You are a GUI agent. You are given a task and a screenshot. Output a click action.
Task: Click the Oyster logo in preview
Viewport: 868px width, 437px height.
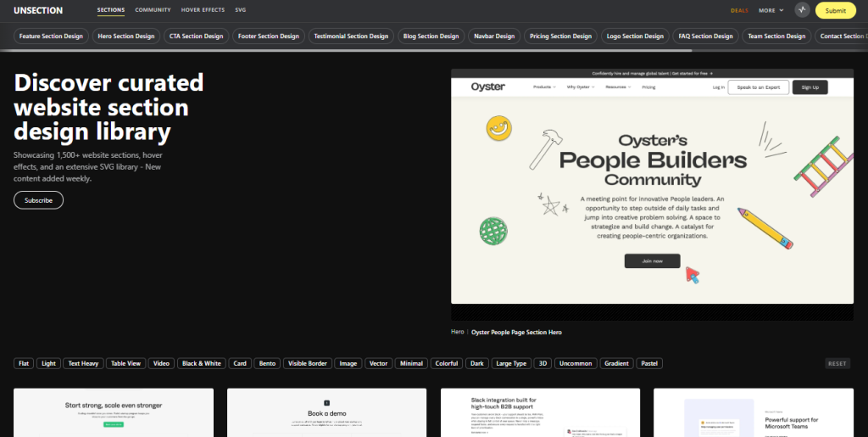click(x=487, y=87)
